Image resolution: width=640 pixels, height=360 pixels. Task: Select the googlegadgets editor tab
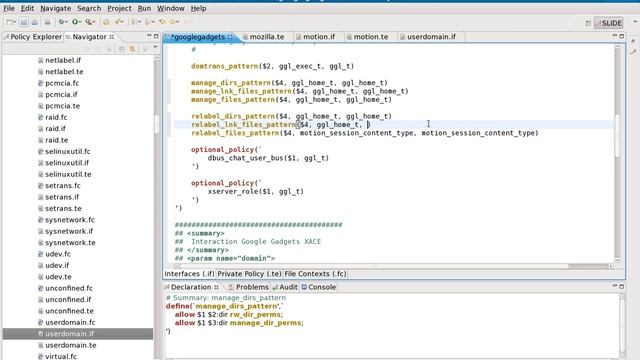pyautogui.click(x=198, y=37)
